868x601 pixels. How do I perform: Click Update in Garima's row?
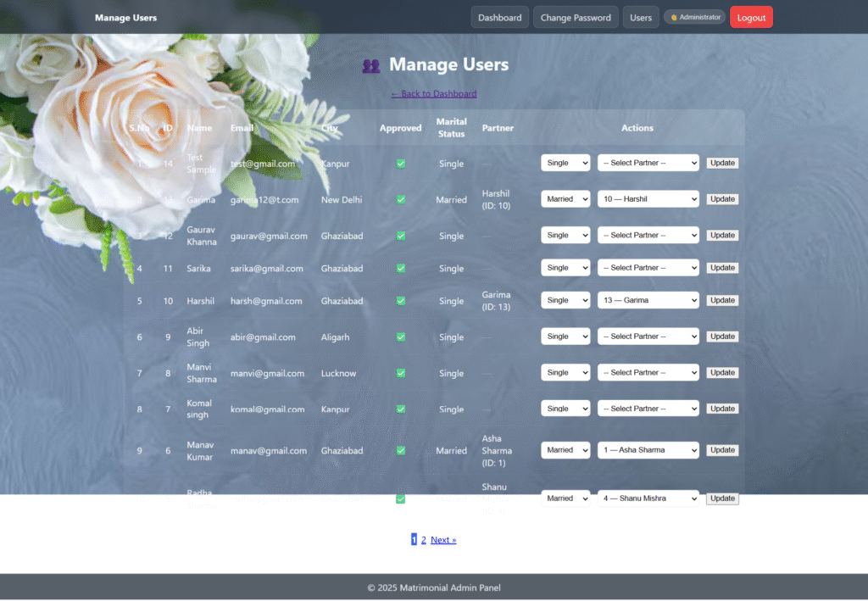721,199
